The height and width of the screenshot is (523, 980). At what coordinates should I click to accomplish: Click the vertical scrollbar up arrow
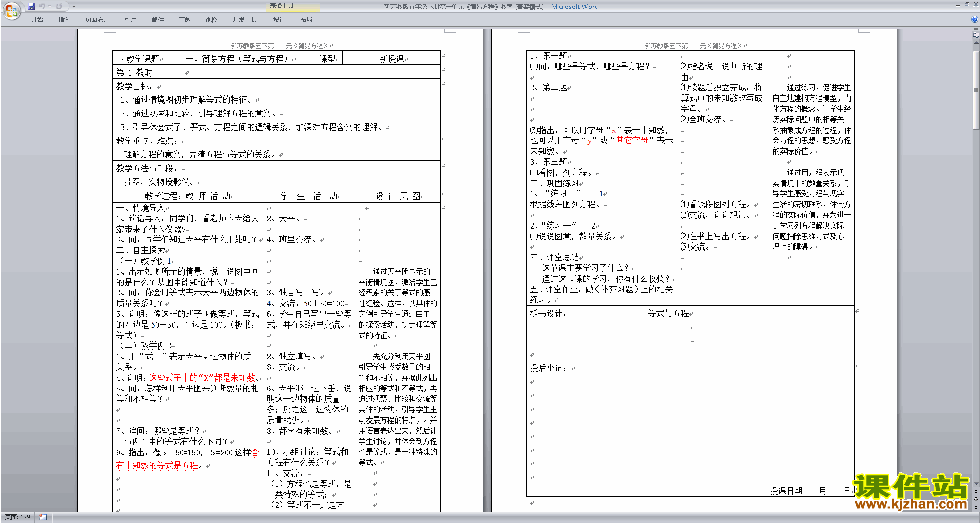[976, 43]
